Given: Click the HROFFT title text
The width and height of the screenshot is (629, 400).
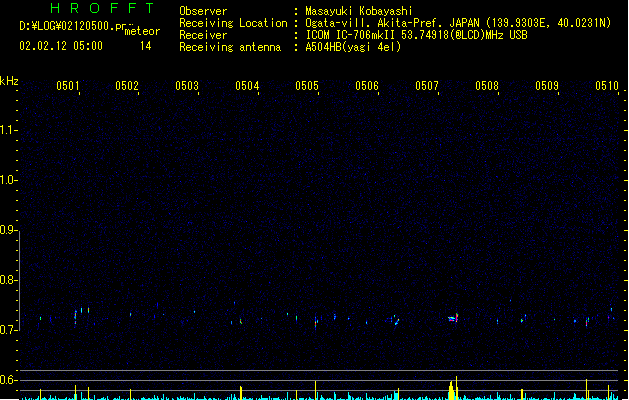Looking at the screenshot, I should pyautogui.click(x=103, y=8).
